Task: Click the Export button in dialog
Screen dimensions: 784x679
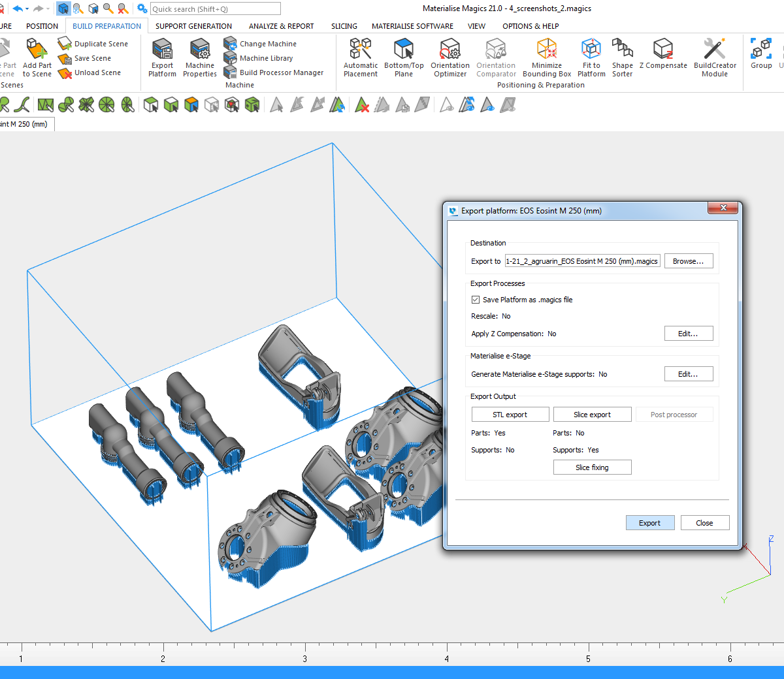Action: [x=650, y=523]
